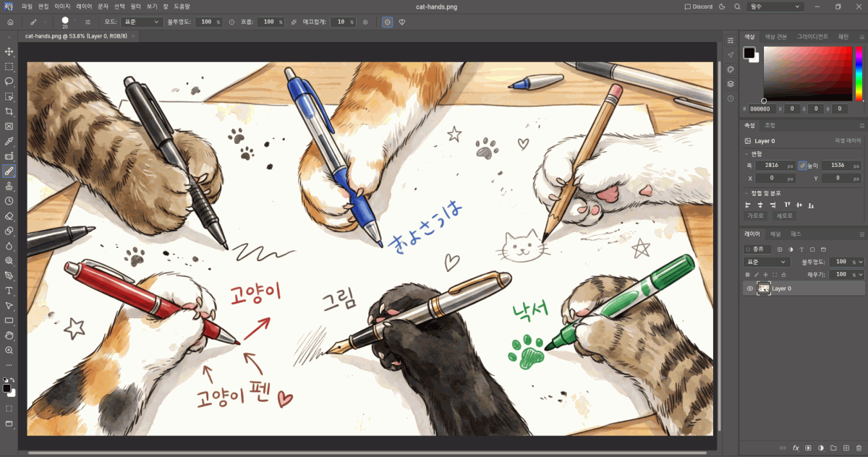
Task: Select the Zoom tool in toolbox
Action: [9, 350]
